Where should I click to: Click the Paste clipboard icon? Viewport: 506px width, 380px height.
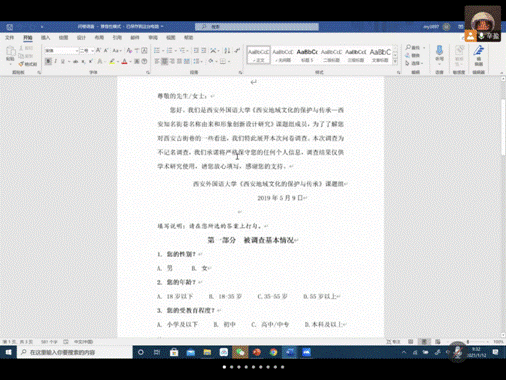point(11,52)
